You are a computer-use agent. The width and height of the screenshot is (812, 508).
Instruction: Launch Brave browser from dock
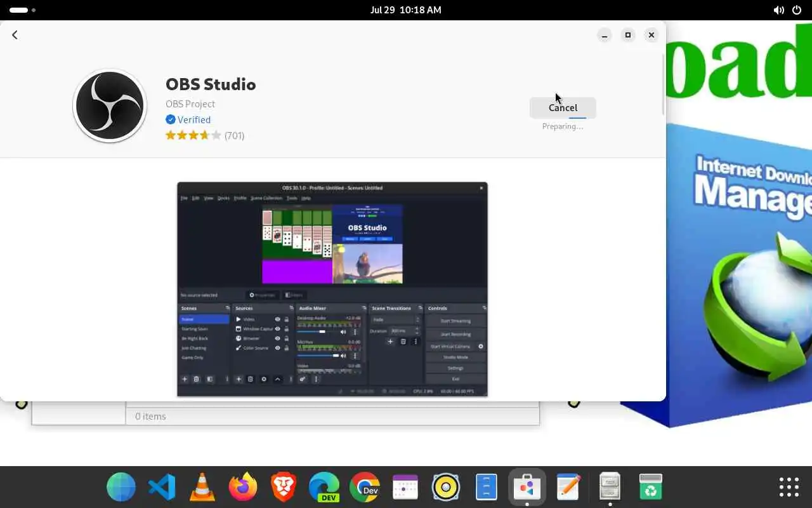point(284,487)
